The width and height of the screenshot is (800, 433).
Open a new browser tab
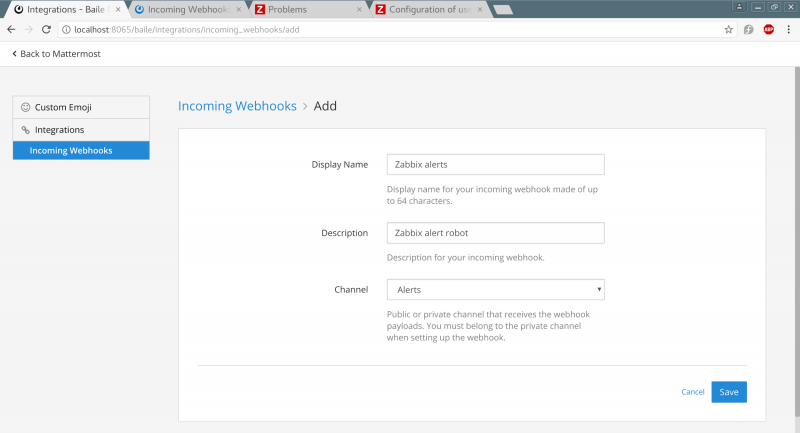503,10
